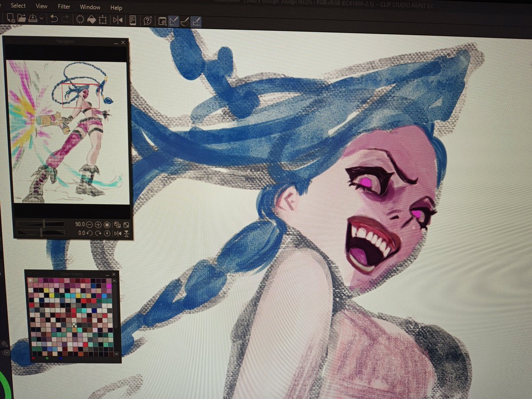Open the Navigator panel menu icon
The image size is (532, 399).
pyautogui.click(x=8, y=40)
